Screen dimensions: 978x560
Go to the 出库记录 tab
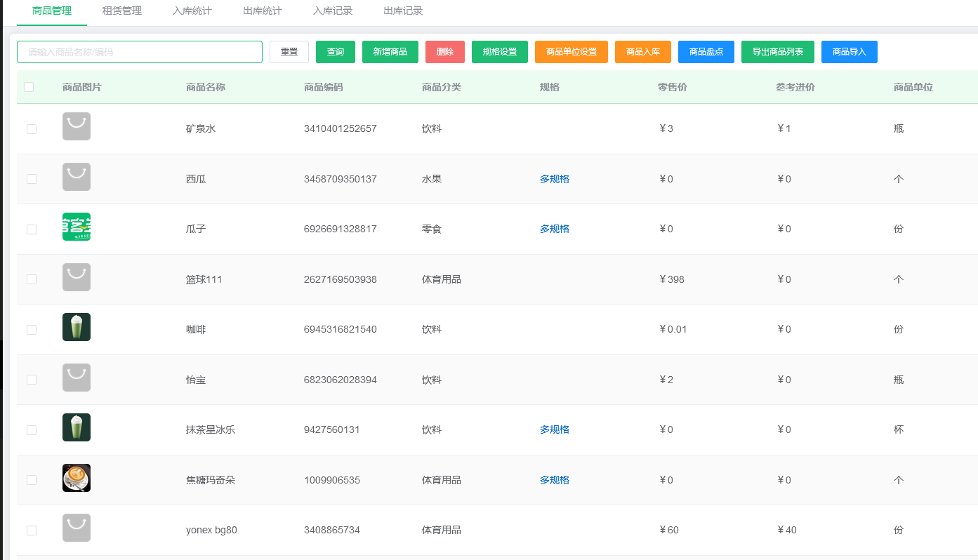point(402,11)
